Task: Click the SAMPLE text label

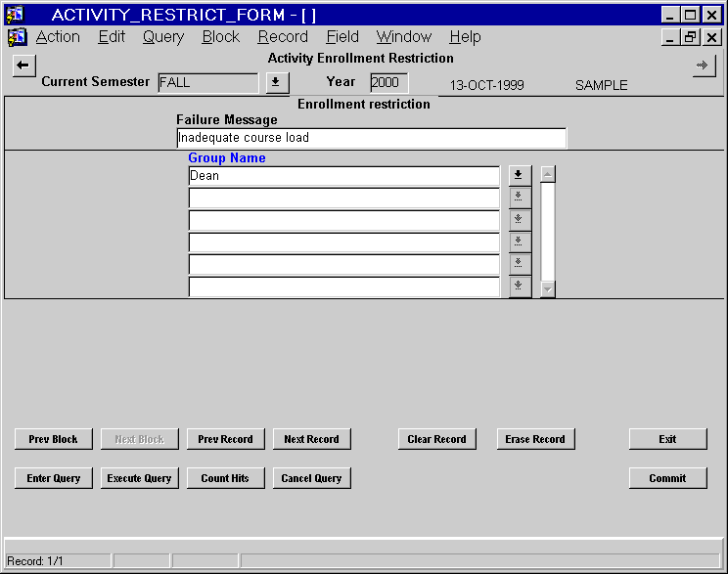Action: click(x=601, y=85)
